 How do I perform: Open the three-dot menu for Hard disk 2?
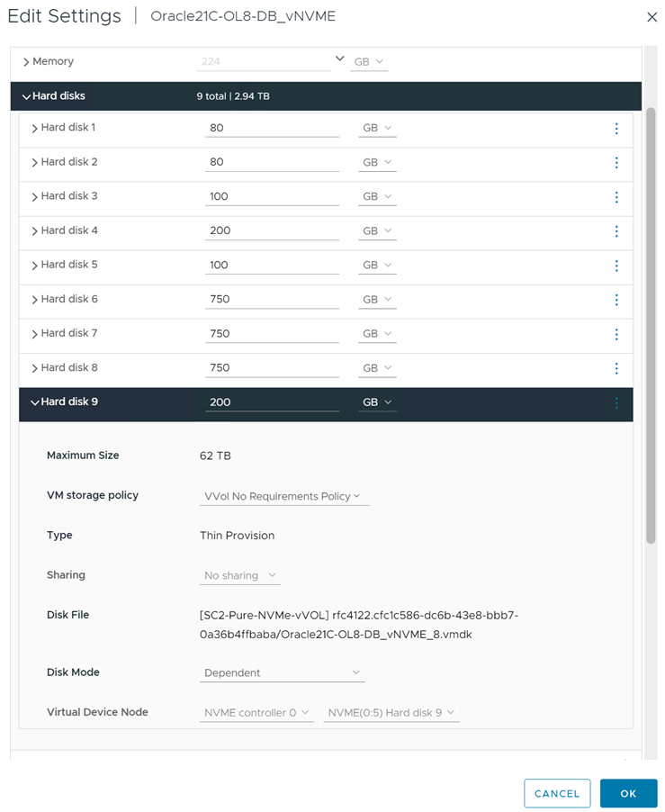(x=616, y=163)
